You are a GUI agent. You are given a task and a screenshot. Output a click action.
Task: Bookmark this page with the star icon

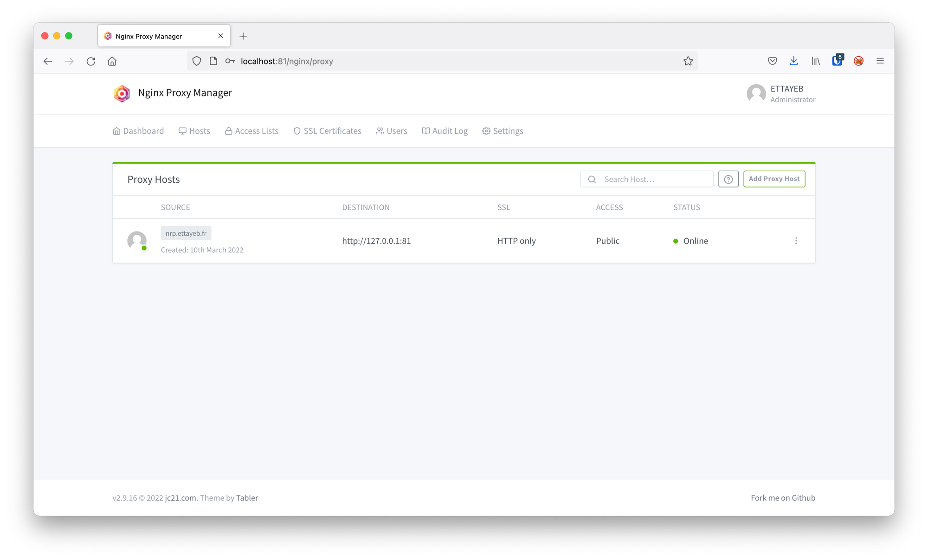688,61
